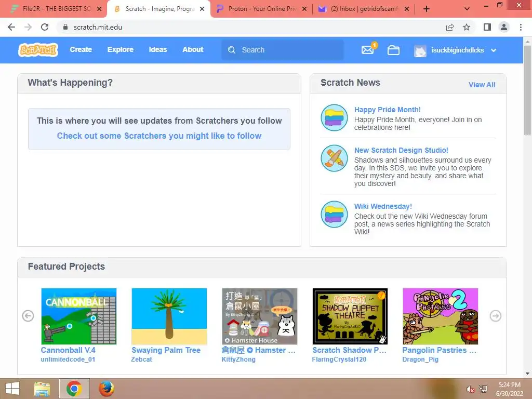Launch Firefox from taskbar
532x399 pixels.
[x=107, y=389]
